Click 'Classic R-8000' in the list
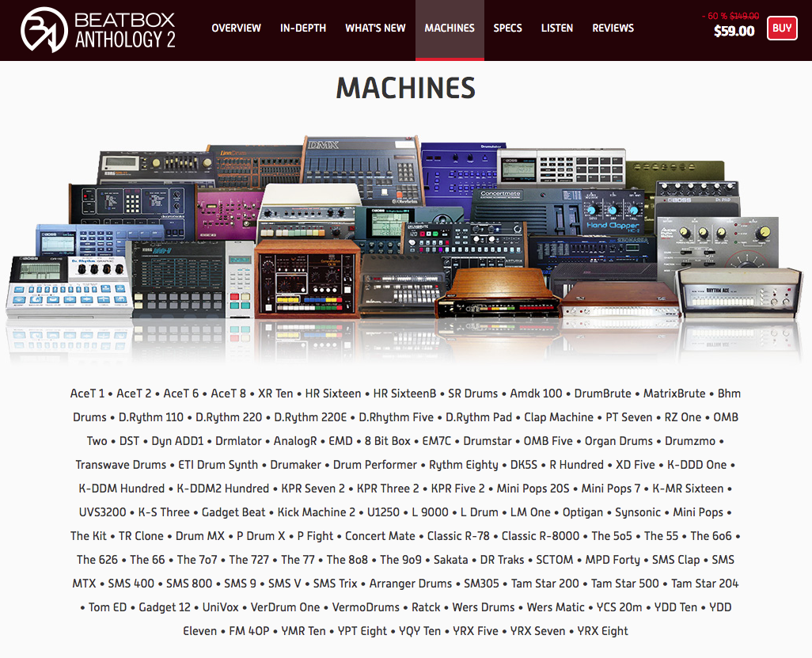The height and width of the screenshot is (658, 812). [x=540, y=537]
